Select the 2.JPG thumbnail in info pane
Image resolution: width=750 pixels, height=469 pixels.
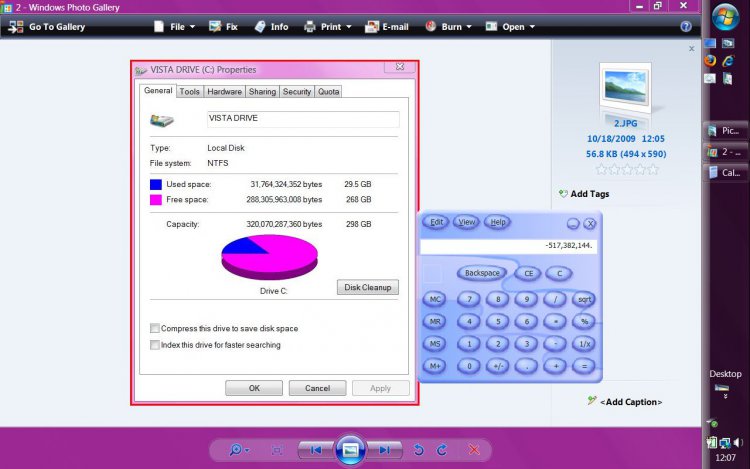625,88
